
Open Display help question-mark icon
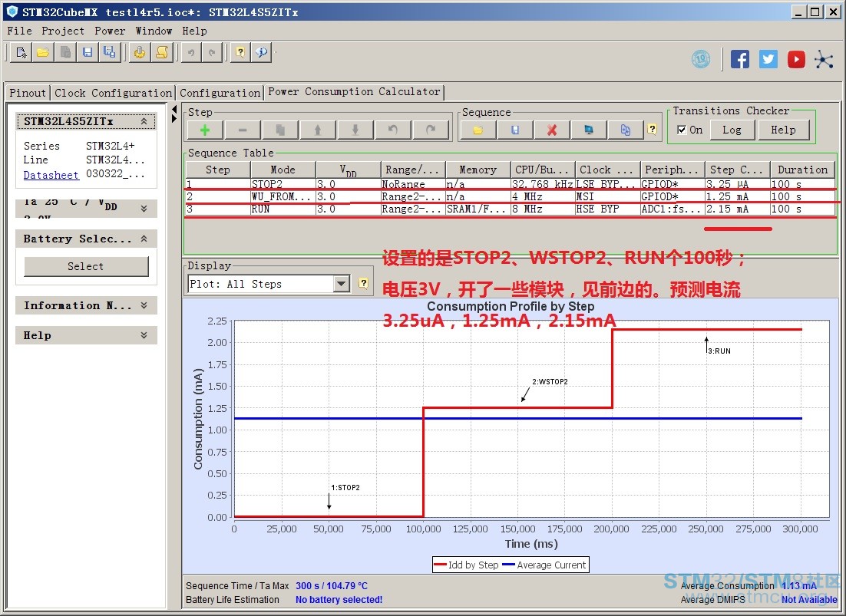click(x=364, y=284)
